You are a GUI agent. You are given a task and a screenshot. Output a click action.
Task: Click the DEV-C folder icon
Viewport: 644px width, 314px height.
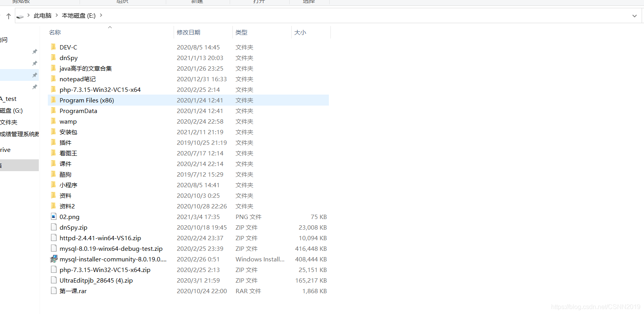point(54,47)
